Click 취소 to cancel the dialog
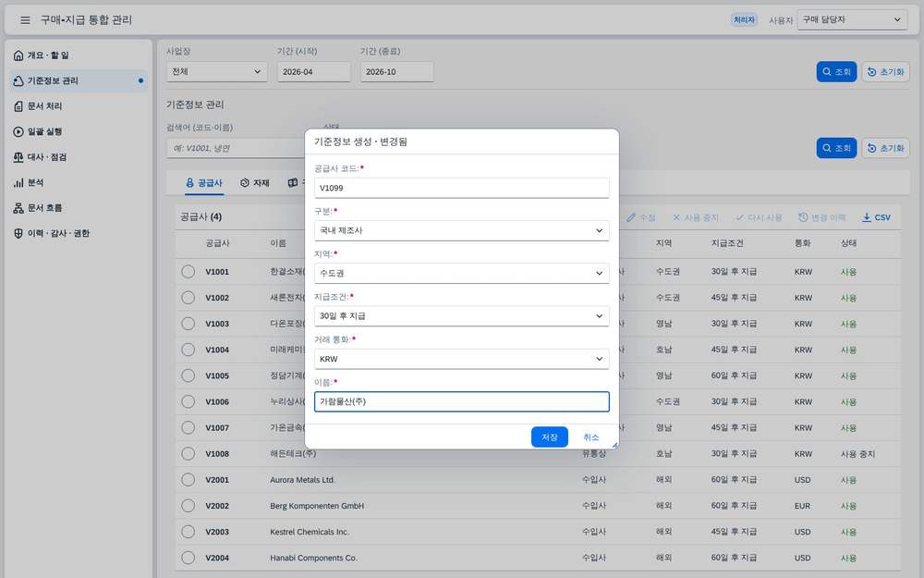 (x=591, y=437)
